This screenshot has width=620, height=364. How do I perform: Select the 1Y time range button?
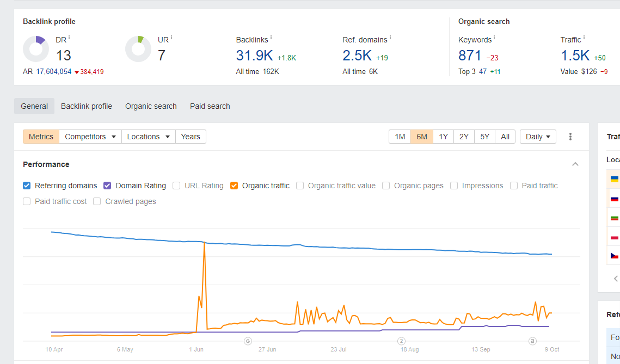pos(443,137)
